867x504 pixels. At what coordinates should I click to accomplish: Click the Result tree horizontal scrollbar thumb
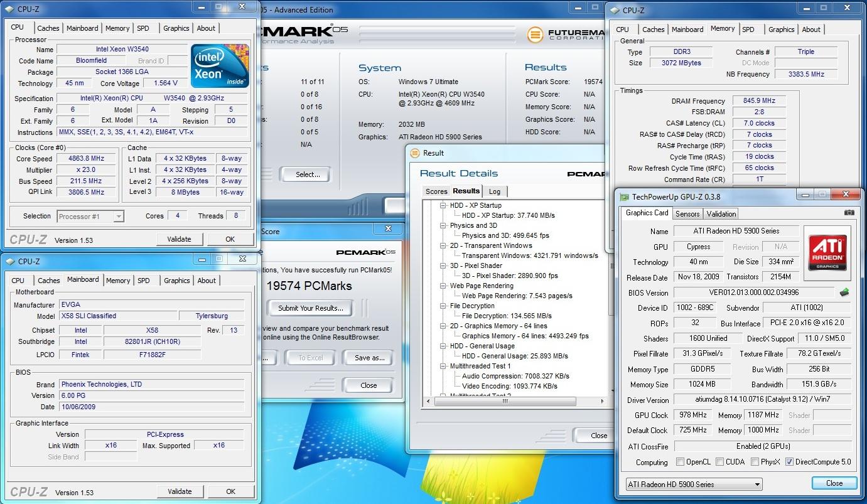(x=504, y=401)
